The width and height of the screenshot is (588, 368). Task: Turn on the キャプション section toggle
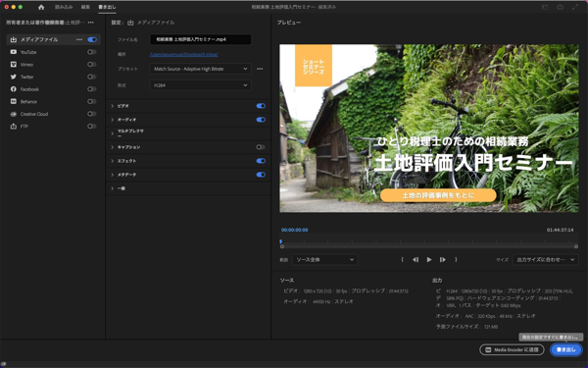coord(261,147)
